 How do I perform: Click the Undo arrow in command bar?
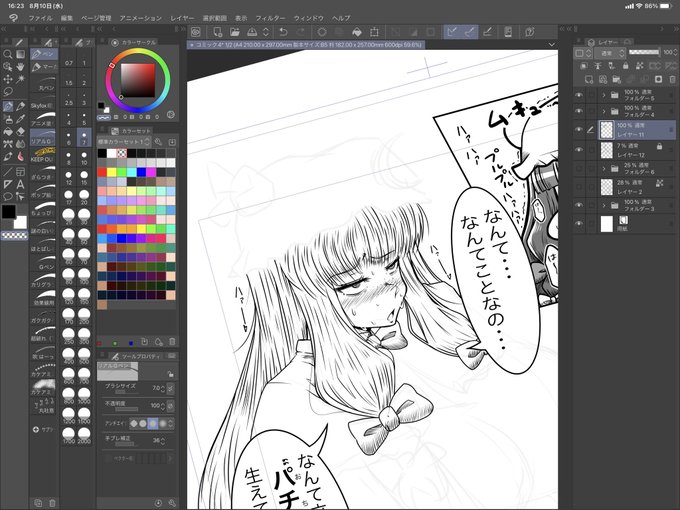point(283,32)
